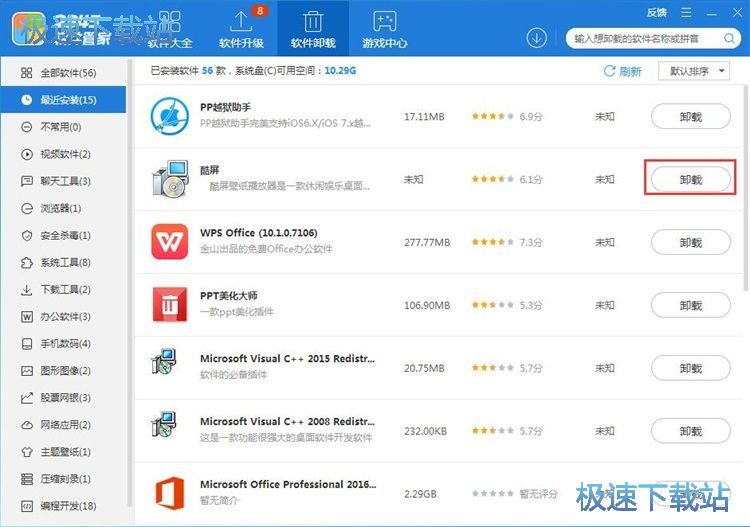The width and height of the screenshot is (750, 527).
Task: Click the Microsoft Office 2016 icon
Action: (x=170, y=493)
